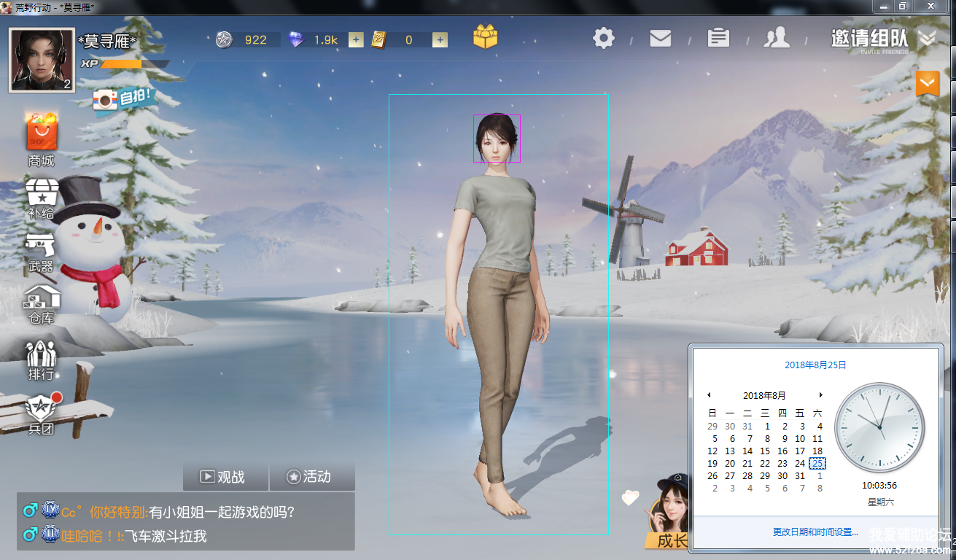The image size is (956, 560).
Task: Open 更改日期和时间设置 link
Action: [815, 532]
